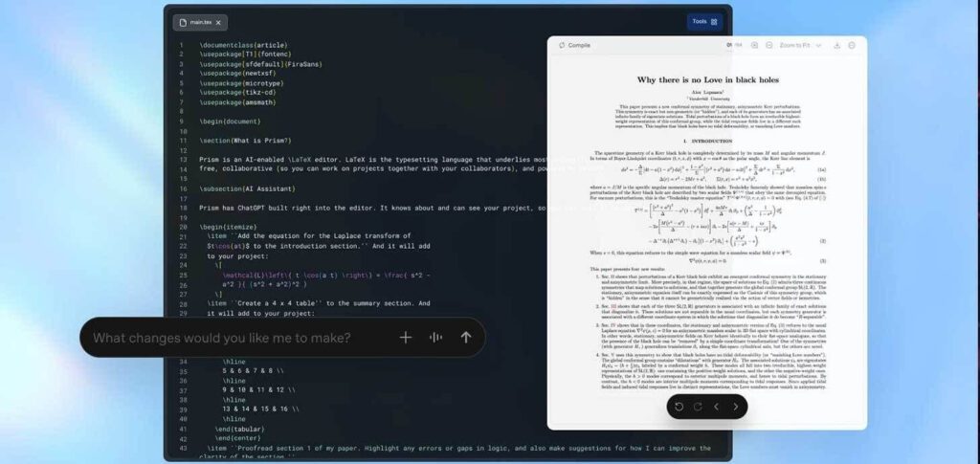
Task: Click the \section{What is Prism?} line
Action: pos(246,141)
